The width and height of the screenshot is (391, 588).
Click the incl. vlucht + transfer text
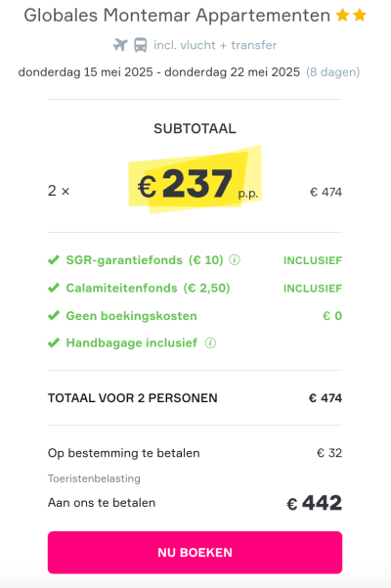[215, 45]
